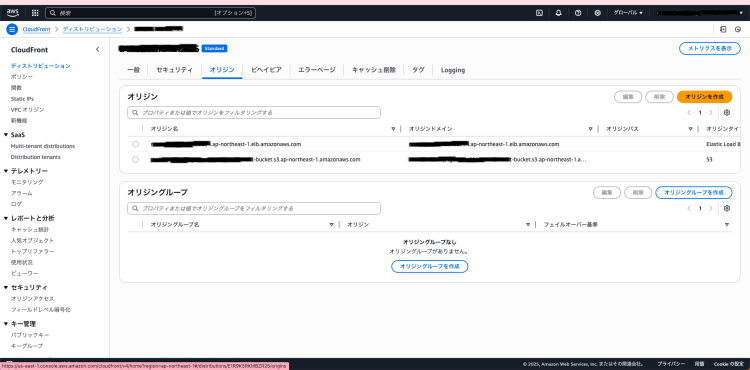The width and height of the screenshot is (750, 370).
Task: Switch to the タグ tab
Action: point(418,70)
